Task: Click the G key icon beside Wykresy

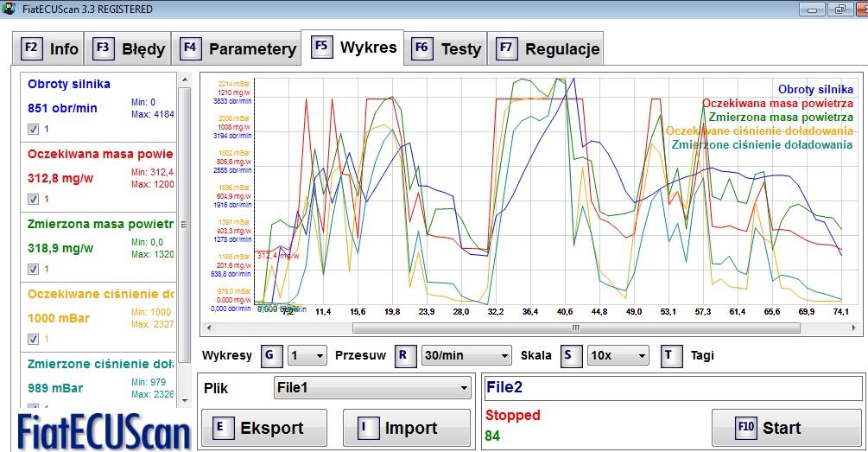Action: (x=270, y=355)
